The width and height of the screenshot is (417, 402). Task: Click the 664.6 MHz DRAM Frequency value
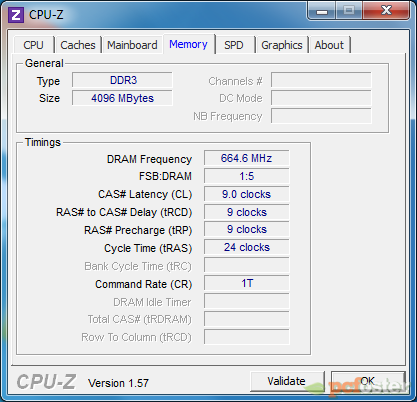pos(247,158)
